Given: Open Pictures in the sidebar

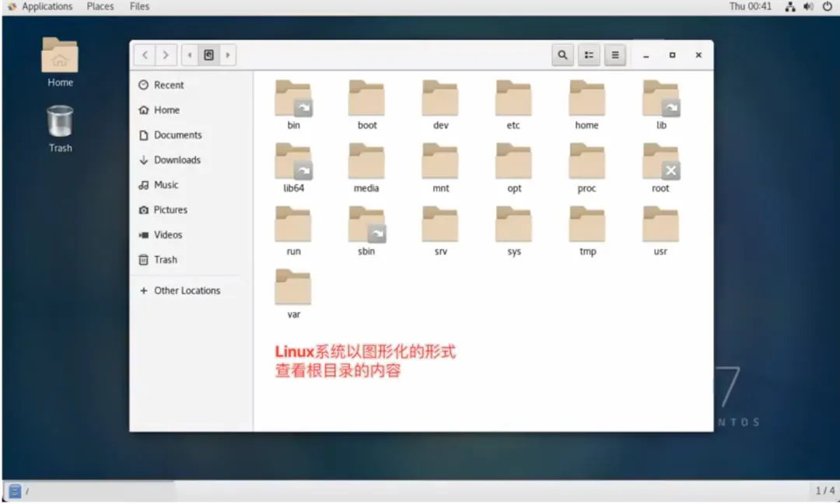Looking at the screenshot, I should click(191, 209).
